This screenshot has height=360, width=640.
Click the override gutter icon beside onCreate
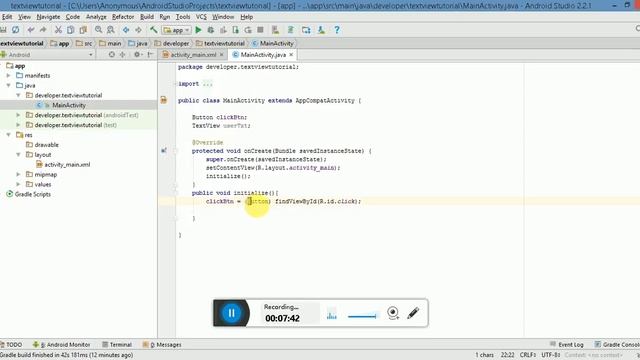[x=164, y=151]
